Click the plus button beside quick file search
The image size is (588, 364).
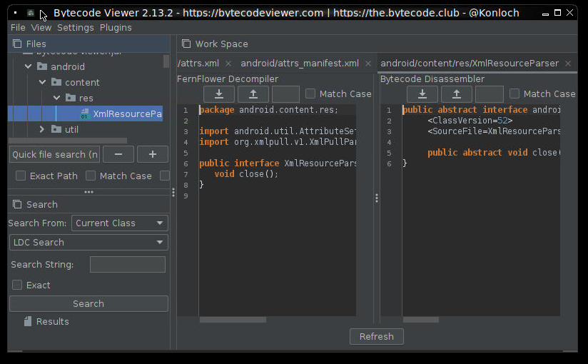tap(152, 154)
